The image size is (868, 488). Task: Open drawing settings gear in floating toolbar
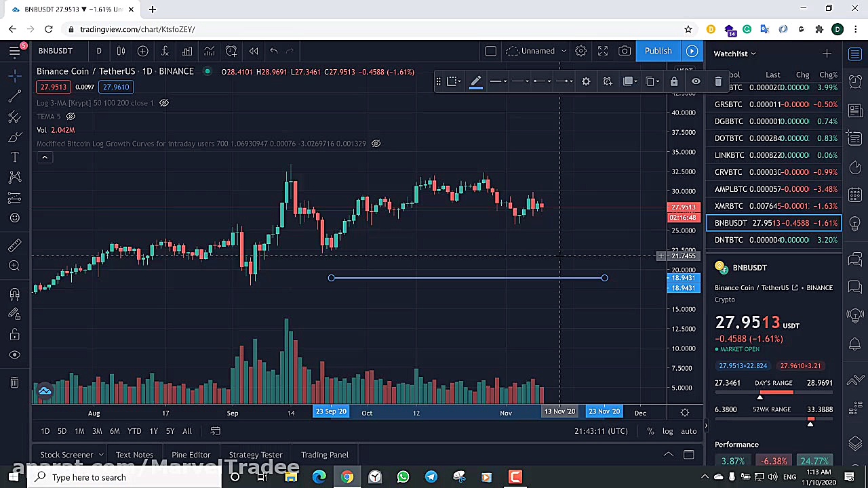[x=586, y=81]
